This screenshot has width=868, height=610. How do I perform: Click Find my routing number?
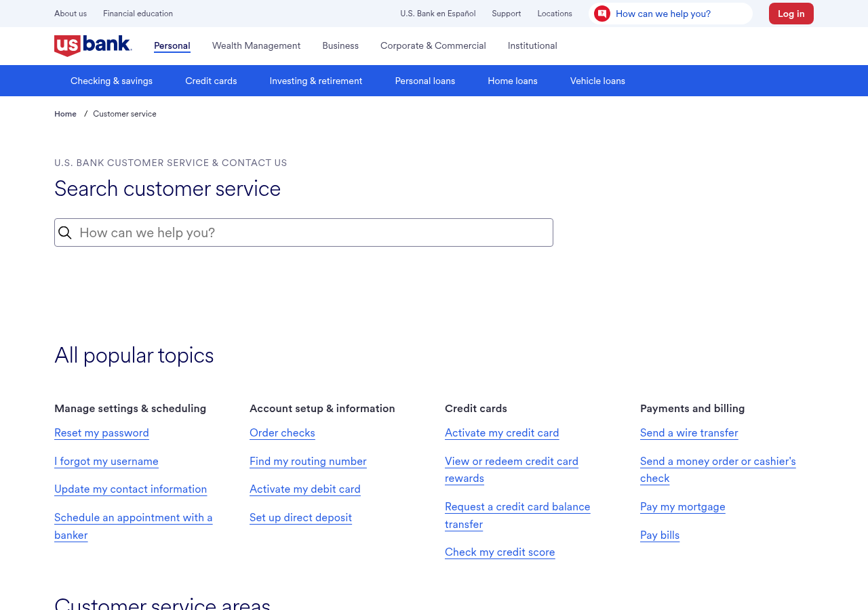307,461
